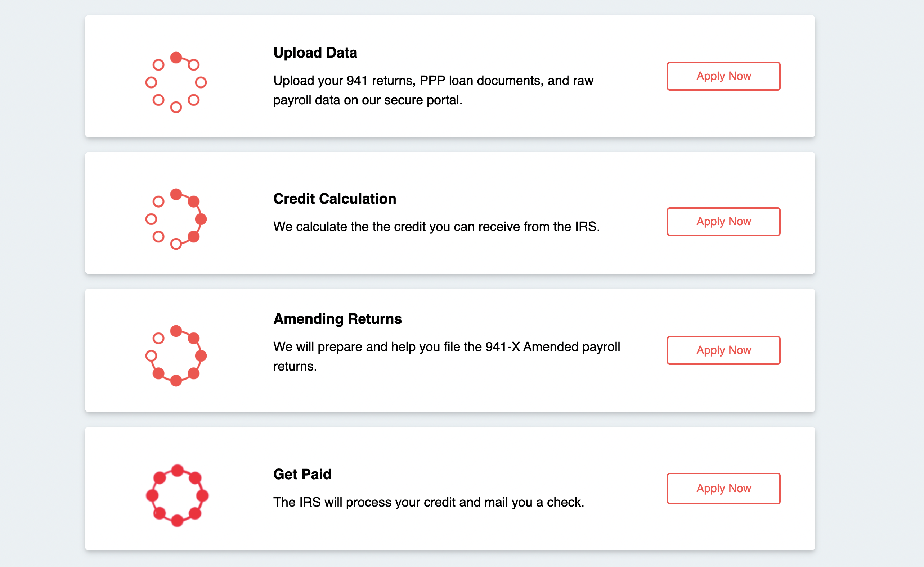The image size is (924, 567).
Task: Click the 941 returns upload description text
Action: 433,90
